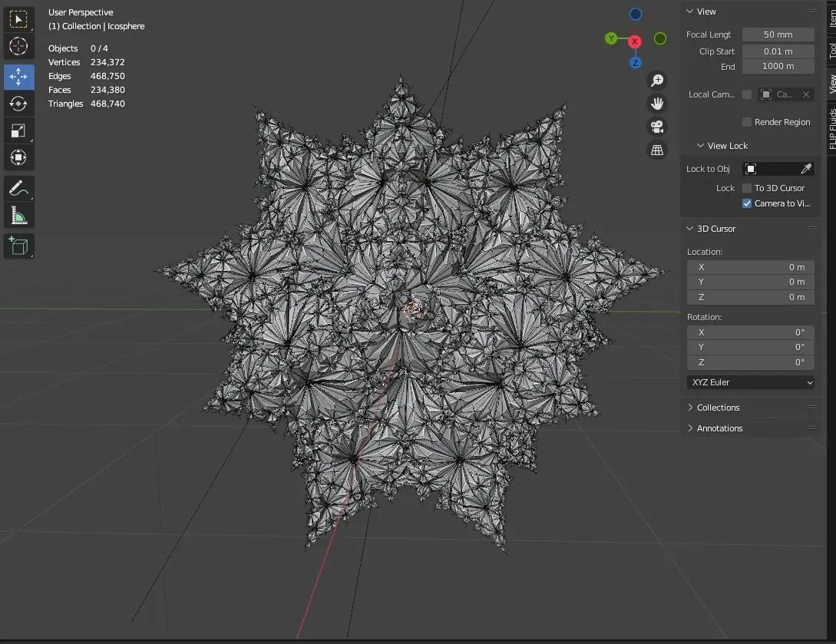Open the View sidebar tab
The height and width of the screenshot is (644, 836).
pyautogui.click(x=831, y=84)
